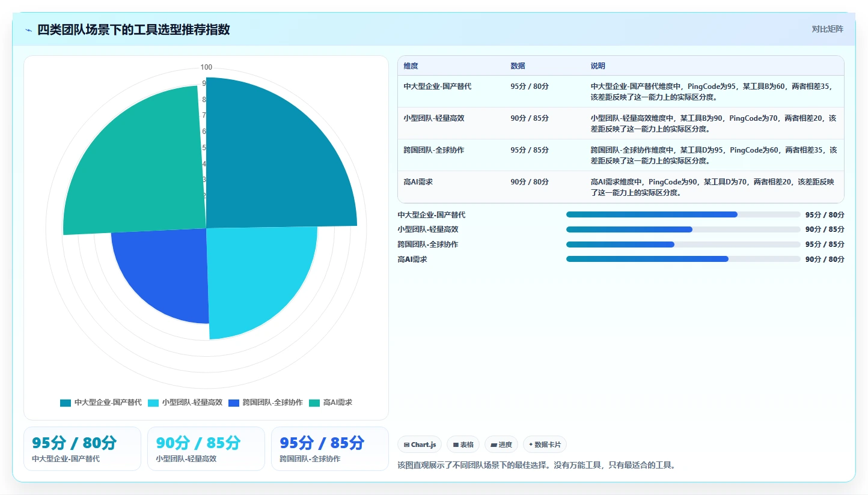Image resolution: width=868 pixels, height=495 pixels.
Task: Click the 数据卡片 tag sparkle icon
Action: click(531, 445)
